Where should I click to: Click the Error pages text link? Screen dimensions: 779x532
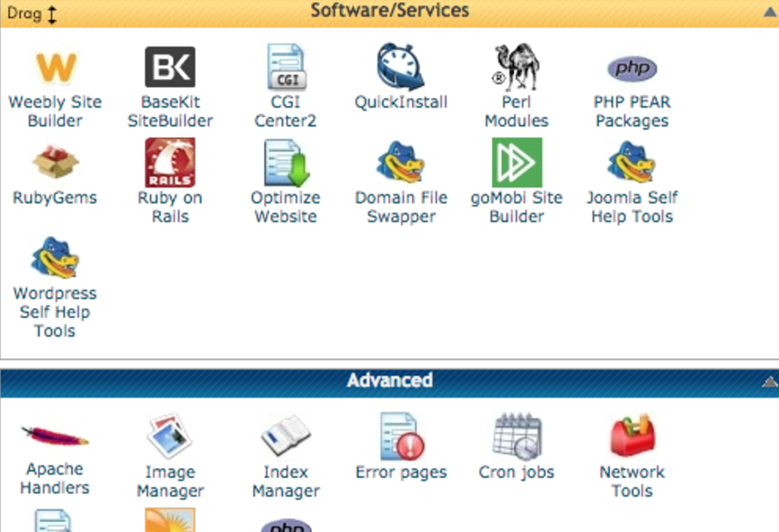coord(400,473)
